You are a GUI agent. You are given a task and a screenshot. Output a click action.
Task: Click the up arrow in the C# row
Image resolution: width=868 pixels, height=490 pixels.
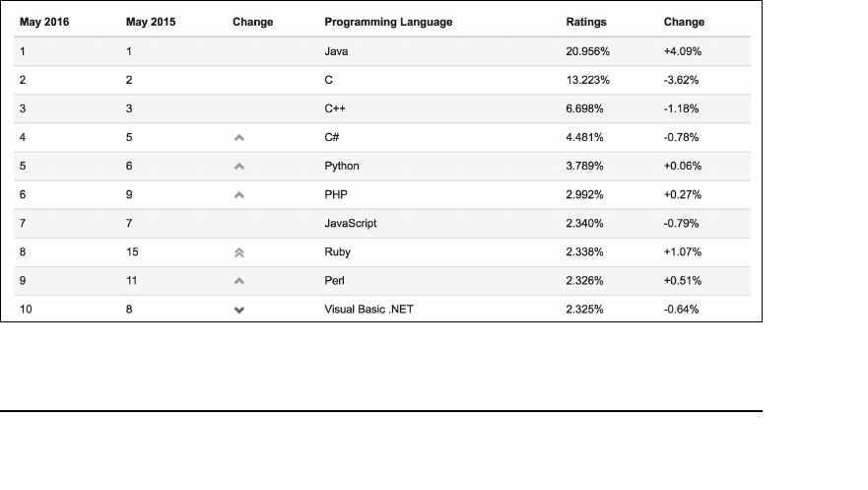tap(238, 138)
